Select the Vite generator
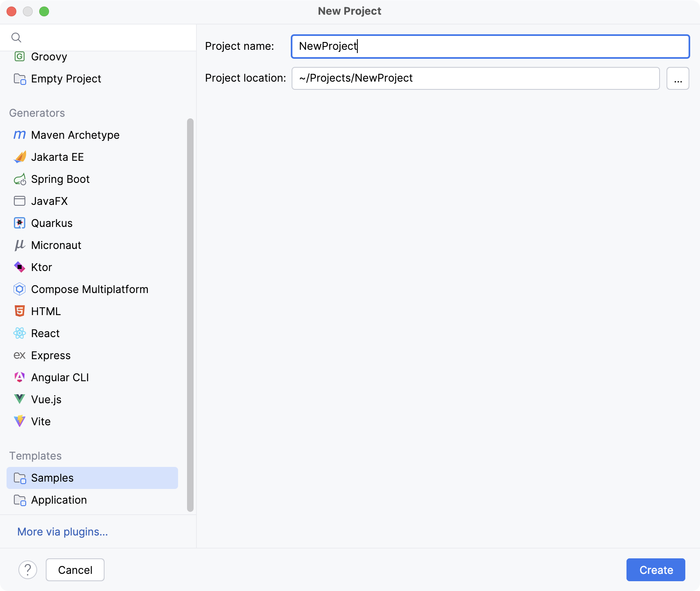 (40, 421)
